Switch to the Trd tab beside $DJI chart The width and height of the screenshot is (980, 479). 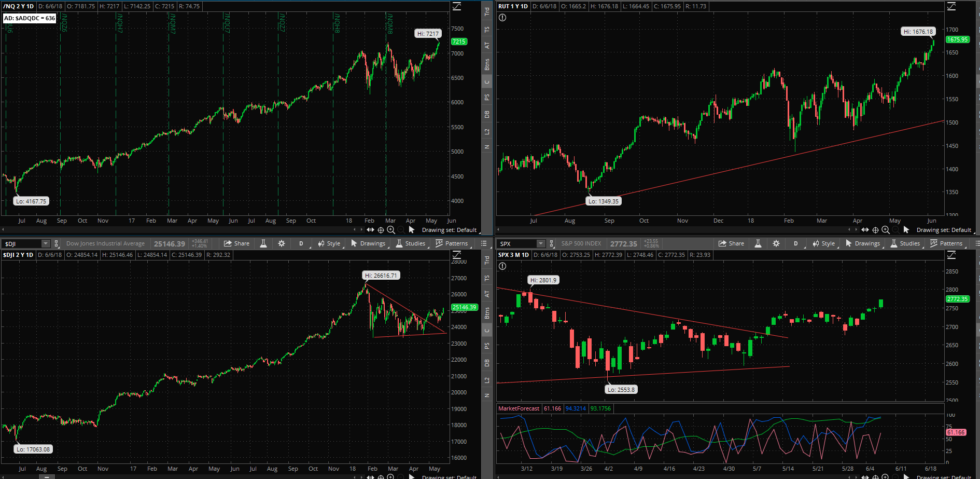point(487,259)
